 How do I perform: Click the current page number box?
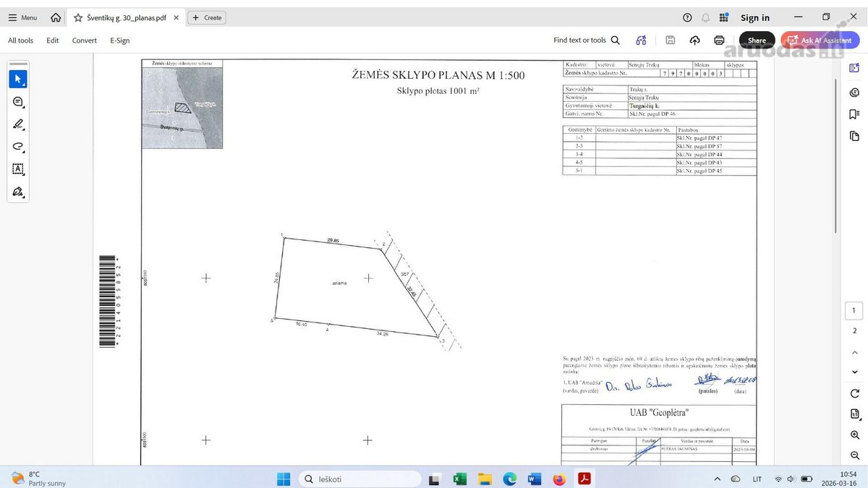854,311
